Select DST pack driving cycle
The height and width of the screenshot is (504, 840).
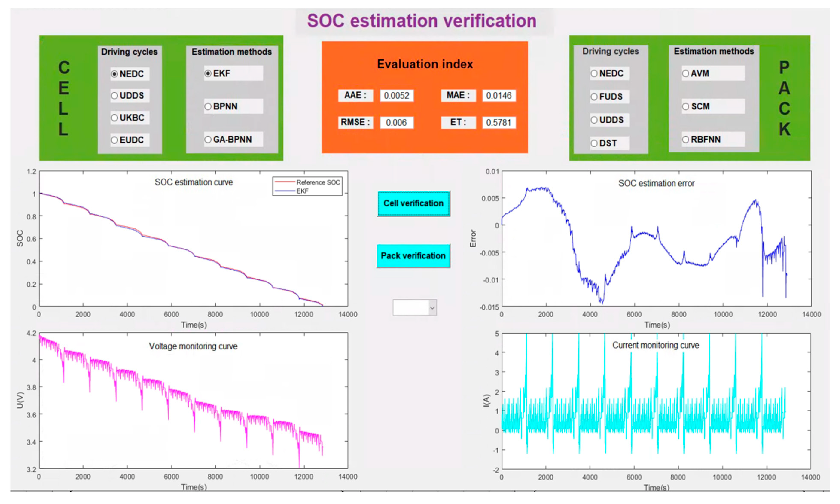594,143
